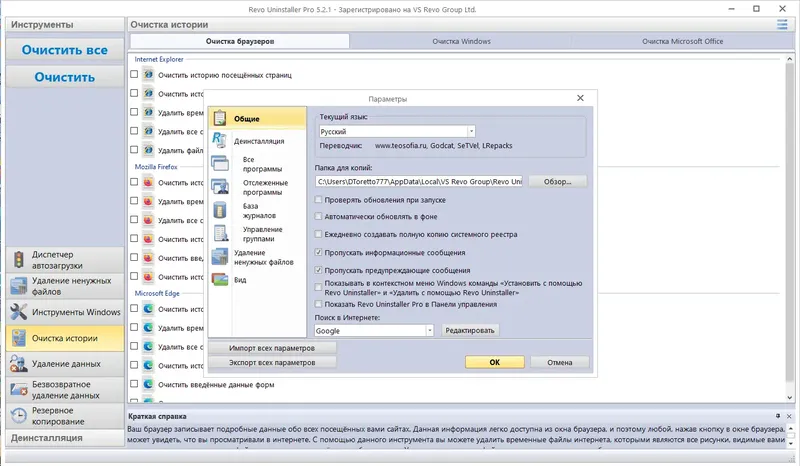Click the Windows Tools wrench icon
This screenshot has width=800, height=466.
point(19,312)
